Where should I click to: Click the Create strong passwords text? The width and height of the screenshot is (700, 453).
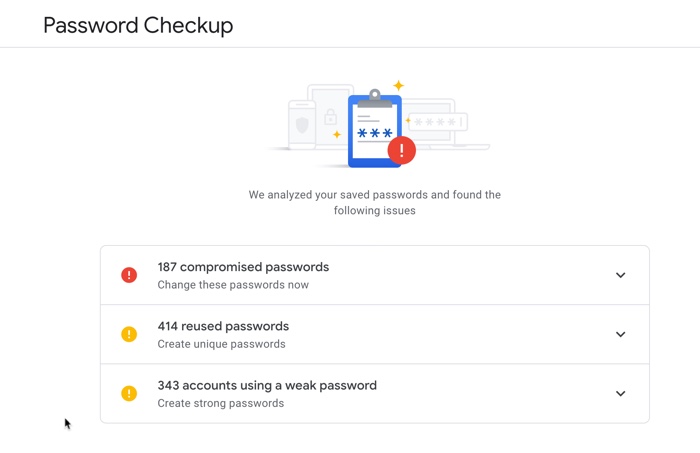[x=221, y=403]
